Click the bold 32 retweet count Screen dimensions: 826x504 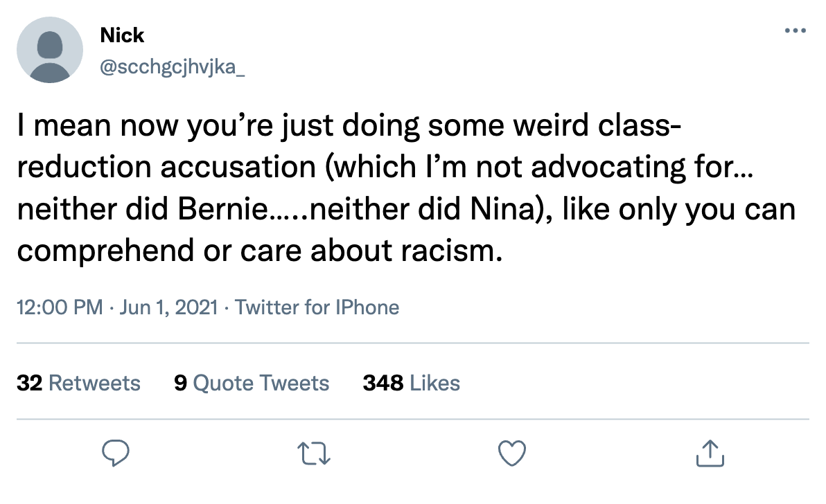(x=30, y=383)
